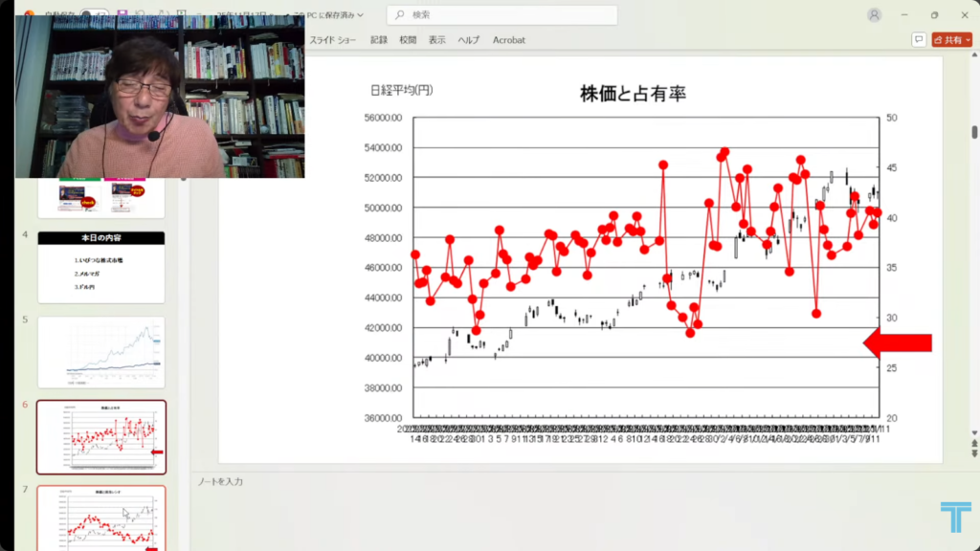Open the 共有 share dropdown
Image resolution: width=980 pixels, height=551 pixels.
pos(953,40)
